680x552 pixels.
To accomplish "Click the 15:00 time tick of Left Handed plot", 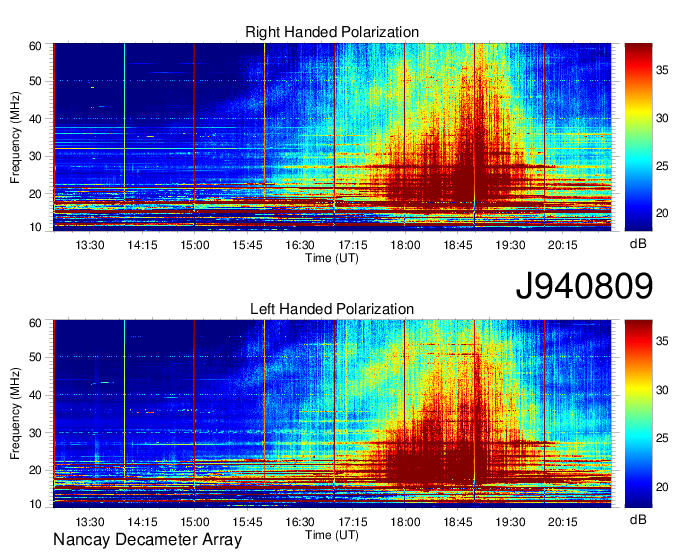I will 195,522.
